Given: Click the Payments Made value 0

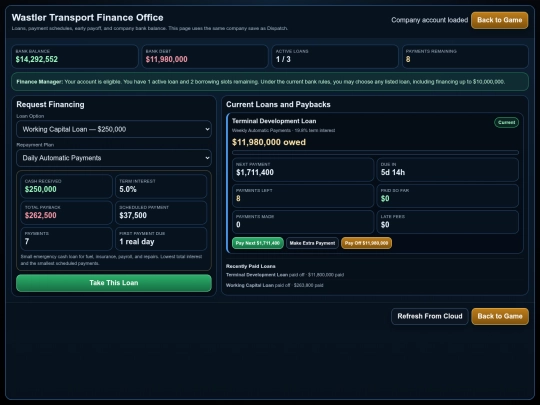Looking at the screenshot, I should click(238, 225).
